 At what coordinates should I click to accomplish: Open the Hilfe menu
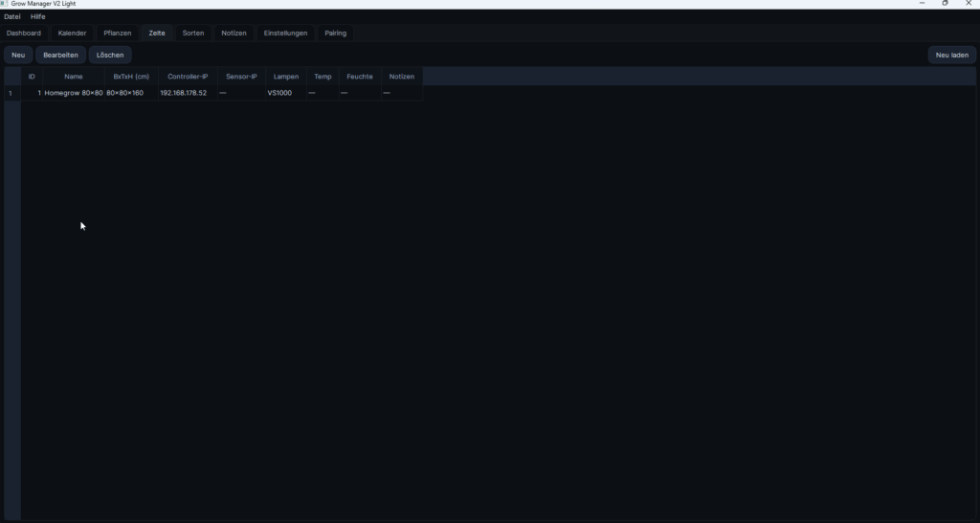point(38,16)
